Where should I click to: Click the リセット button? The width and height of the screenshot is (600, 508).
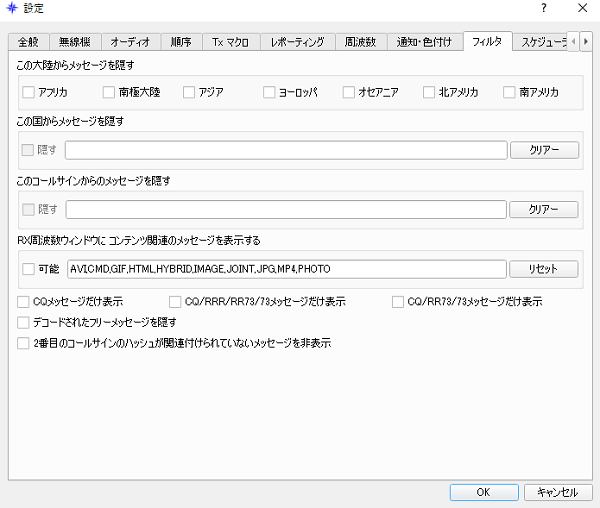pyautogui.click(x=544, y=270)
